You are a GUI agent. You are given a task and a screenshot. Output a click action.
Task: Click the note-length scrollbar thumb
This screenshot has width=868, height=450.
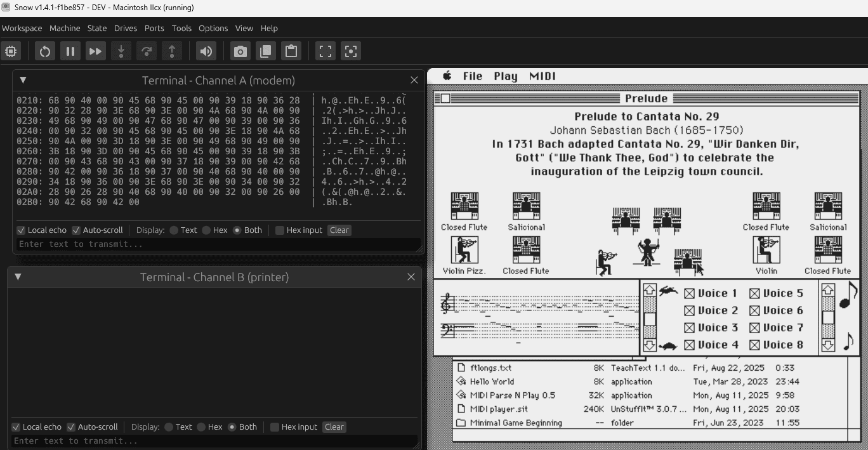pos(828,317)
